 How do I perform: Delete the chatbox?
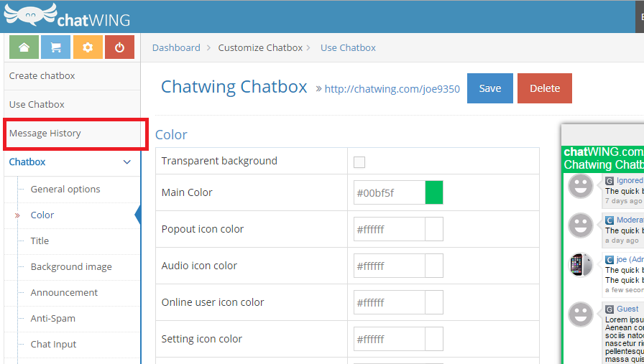click(545, 88)
